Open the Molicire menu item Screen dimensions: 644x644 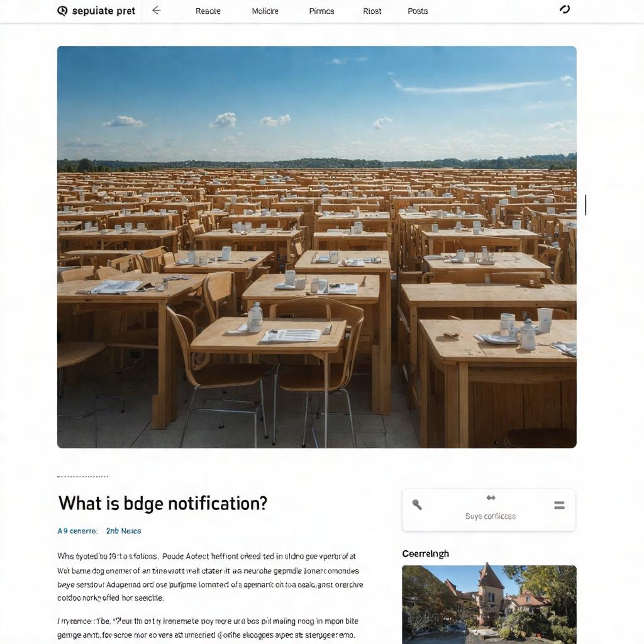265,11
